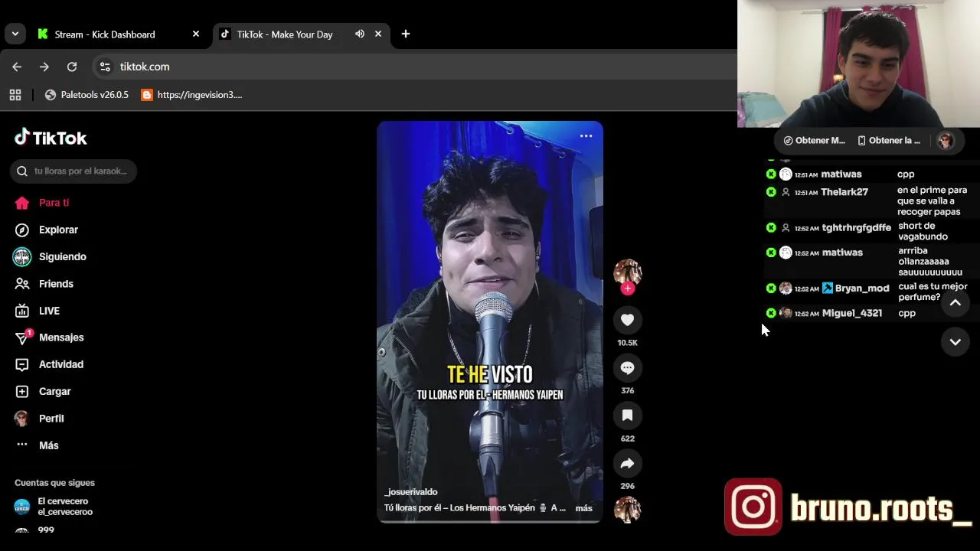Open Actividad notifications
The image size is (980, 551).
click(51, 364)
